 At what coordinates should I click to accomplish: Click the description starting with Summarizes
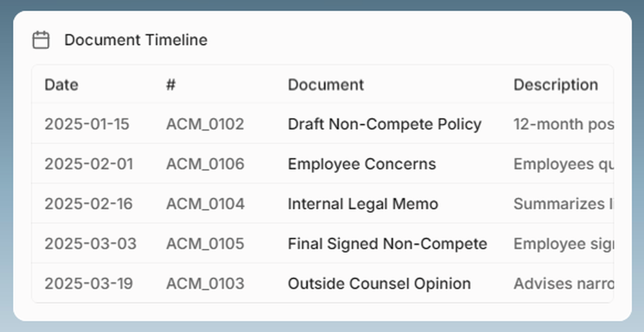click(x=562, y=204)
